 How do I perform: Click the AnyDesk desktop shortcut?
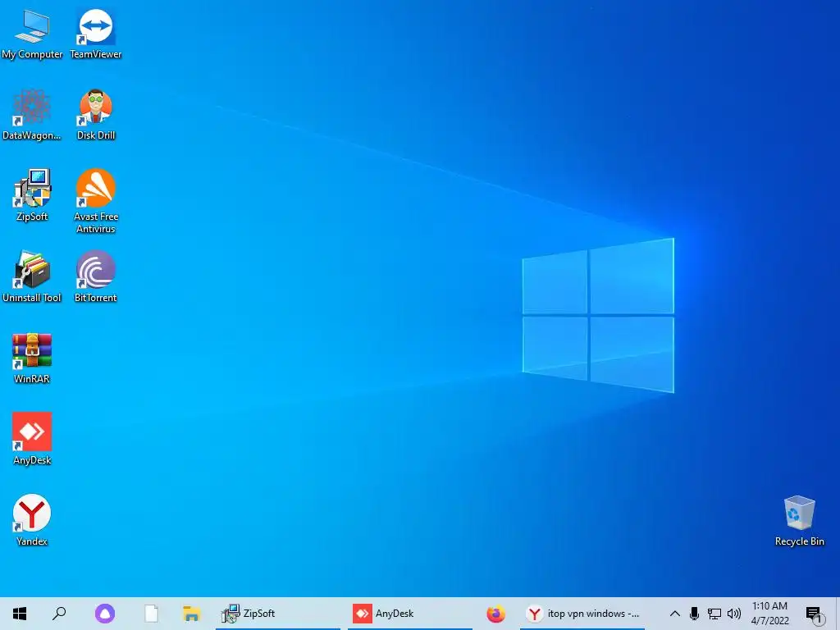[32, 440]
